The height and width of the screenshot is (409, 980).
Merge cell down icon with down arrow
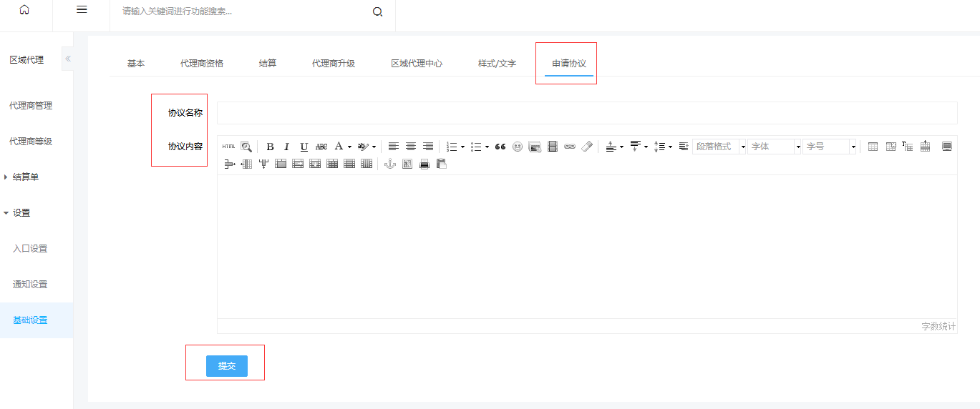[x=315, y=164]
